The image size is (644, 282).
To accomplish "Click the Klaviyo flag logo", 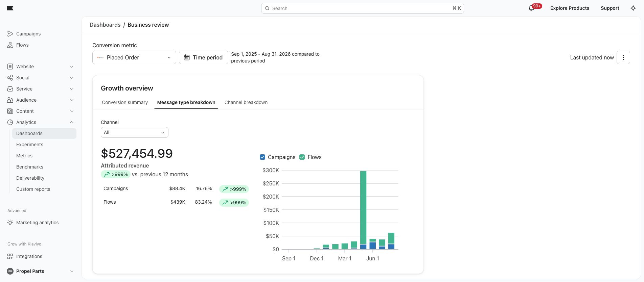I will (x=10, y=8).
